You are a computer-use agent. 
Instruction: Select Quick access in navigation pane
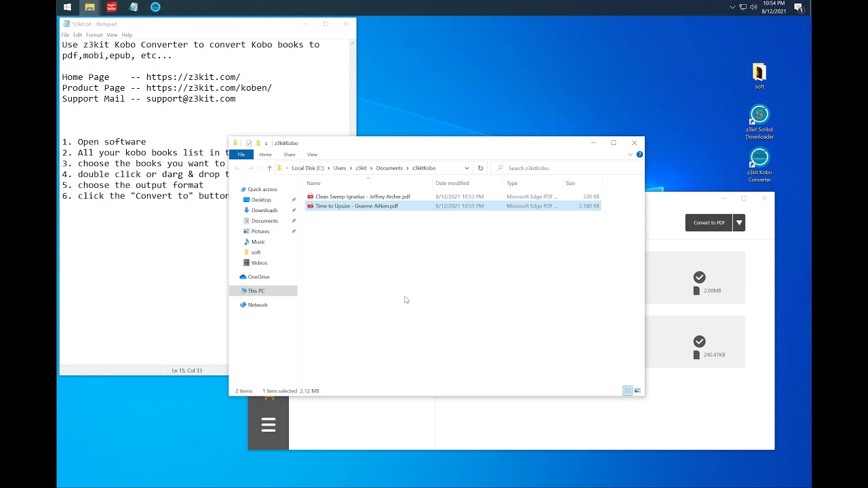coord(262,189)
